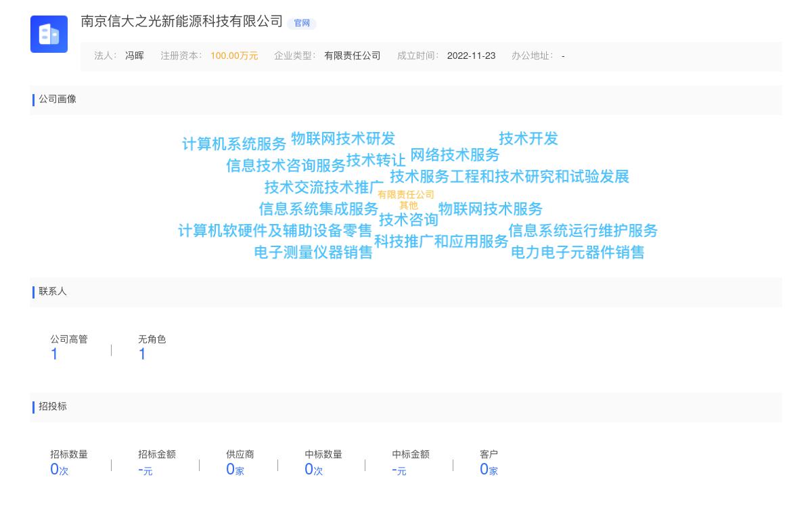Image resolution: width=812 pixels, height=509 pixels.
Task: Click 客户 value 0家
Action: point(489,470)
